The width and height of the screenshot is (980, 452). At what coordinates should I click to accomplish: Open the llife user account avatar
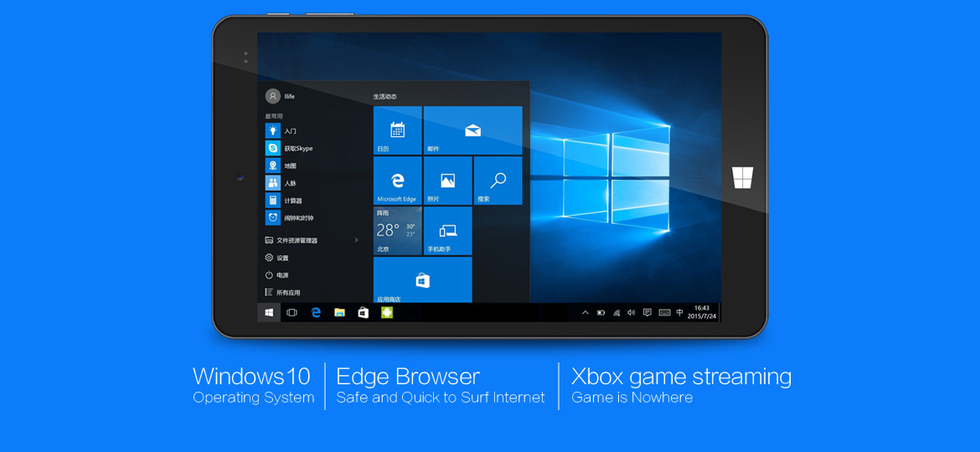coord(272,96)
